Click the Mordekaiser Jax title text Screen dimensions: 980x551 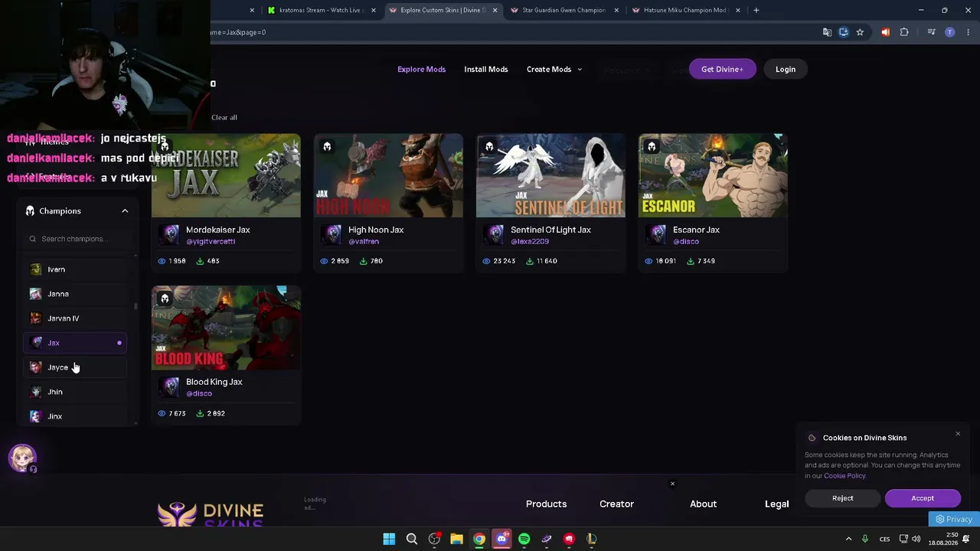pos(218,230)
